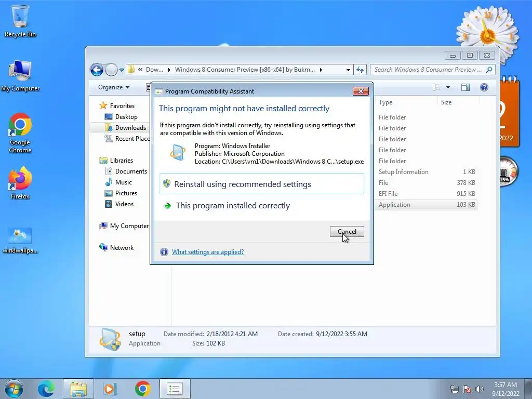Expand the address bar history dropdown
This screenshot has height=399, width=532.
pyautogui.click(x=348, y=70)
